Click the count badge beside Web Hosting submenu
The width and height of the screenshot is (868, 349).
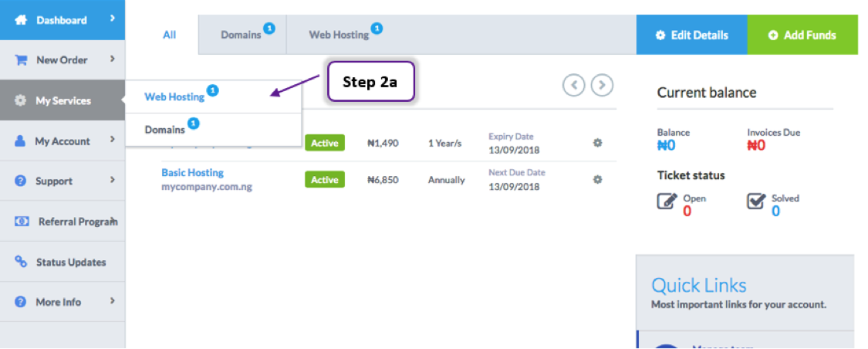coord(213,90)
